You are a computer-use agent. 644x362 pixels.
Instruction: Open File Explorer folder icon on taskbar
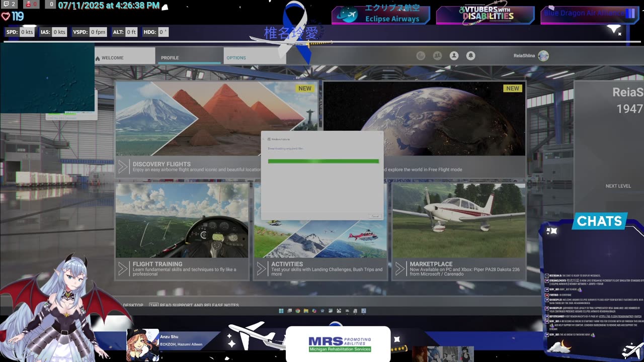(306, 311)
